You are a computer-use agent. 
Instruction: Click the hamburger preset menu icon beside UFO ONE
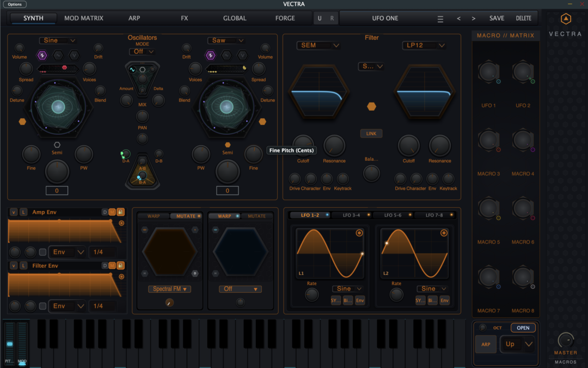pyautogui.click(x=440, y=17)
